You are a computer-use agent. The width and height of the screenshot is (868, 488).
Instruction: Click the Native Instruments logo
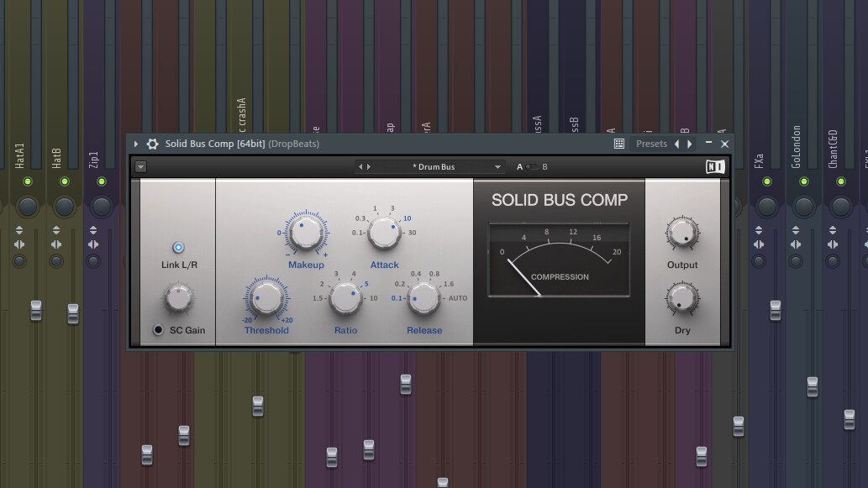[715, 166]
